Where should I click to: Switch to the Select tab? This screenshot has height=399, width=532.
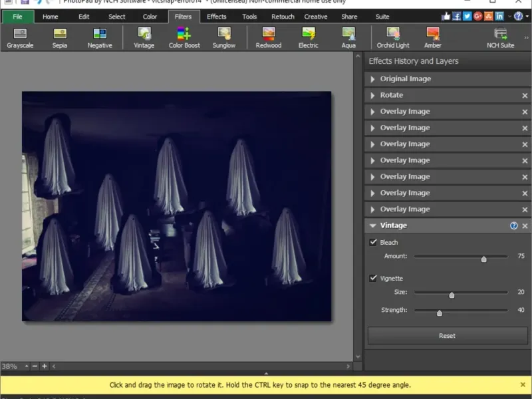(117, 17)
